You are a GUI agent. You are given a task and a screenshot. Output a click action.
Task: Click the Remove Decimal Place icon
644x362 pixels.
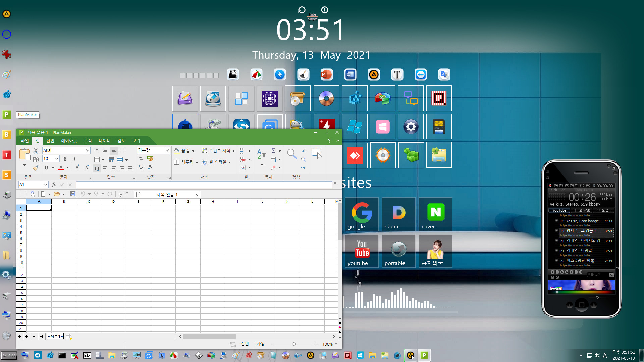150,167
